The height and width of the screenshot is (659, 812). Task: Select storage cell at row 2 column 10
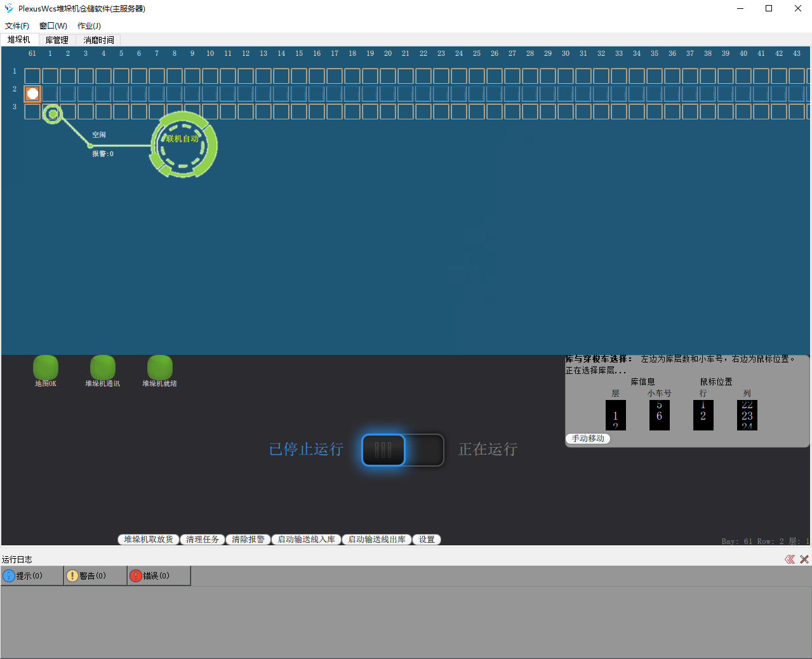click(x=210, y=94)
